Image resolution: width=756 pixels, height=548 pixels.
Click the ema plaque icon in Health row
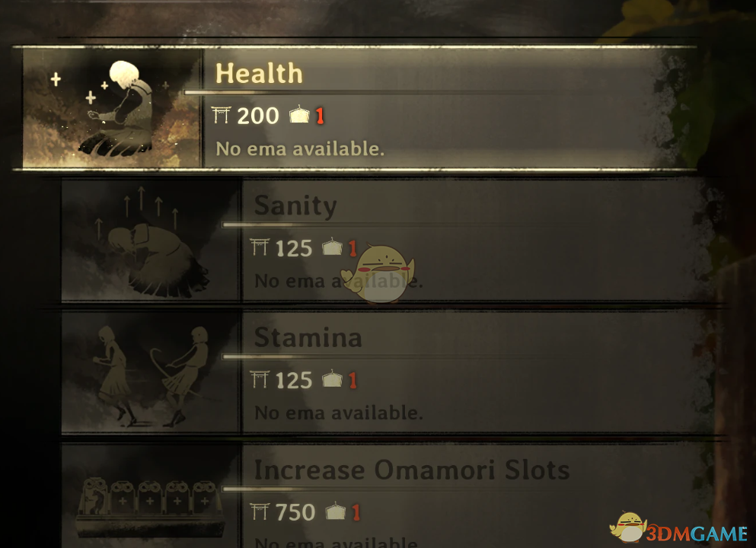[x=299, y=115]
